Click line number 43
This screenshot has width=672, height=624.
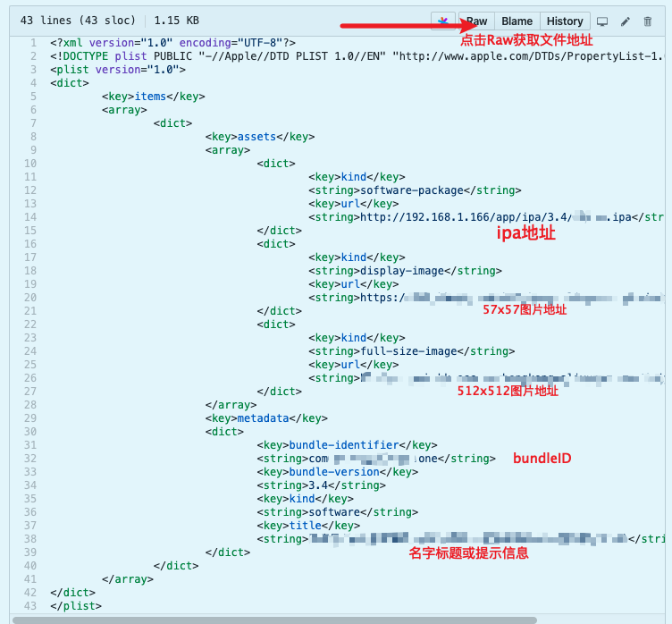click(30, 606)
